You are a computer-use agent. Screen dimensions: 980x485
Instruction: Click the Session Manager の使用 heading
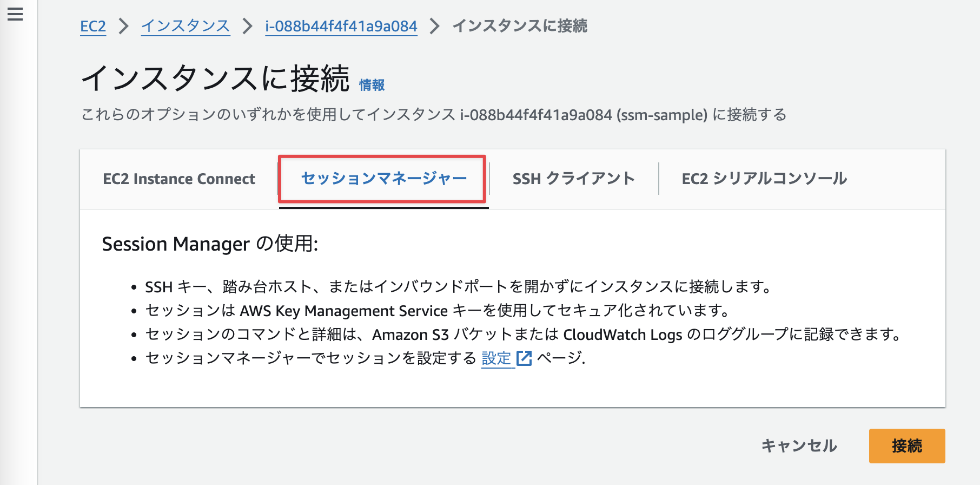[x=210, y=244]
